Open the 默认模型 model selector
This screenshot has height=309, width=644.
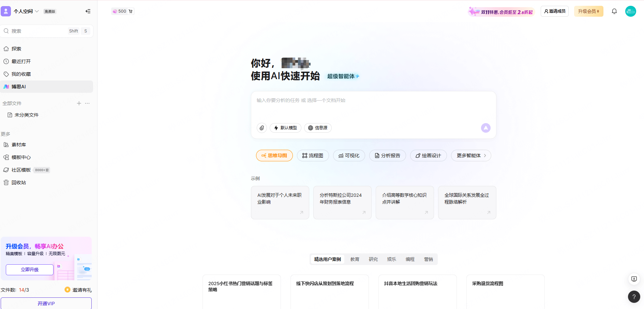(x=285, y=128)
